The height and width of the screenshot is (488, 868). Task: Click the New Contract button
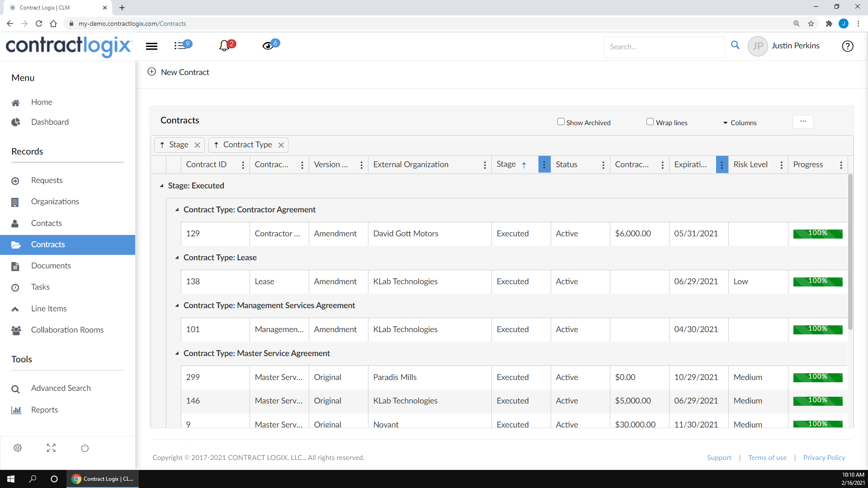click(178, 72)
